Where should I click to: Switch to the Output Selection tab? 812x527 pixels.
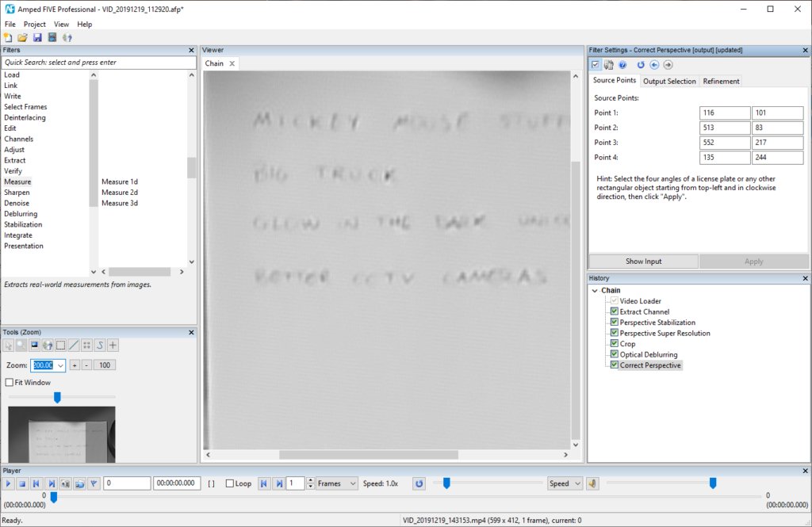669,82
